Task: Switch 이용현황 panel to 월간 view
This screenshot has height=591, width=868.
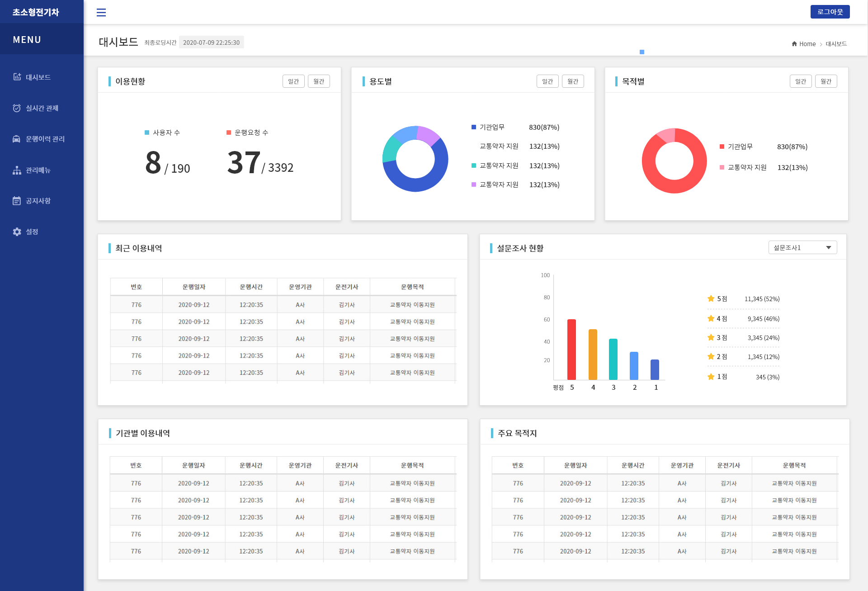Action: [x=319, y=81]
